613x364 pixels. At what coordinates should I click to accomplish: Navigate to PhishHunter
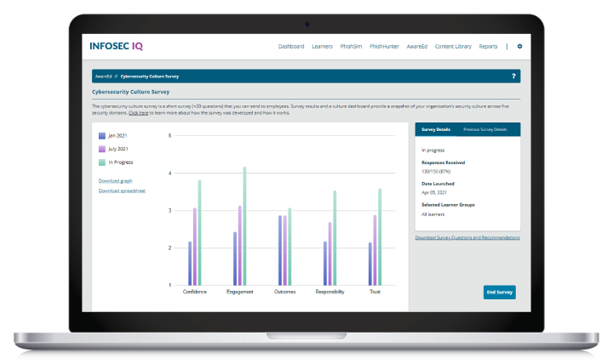coord(385,46)
